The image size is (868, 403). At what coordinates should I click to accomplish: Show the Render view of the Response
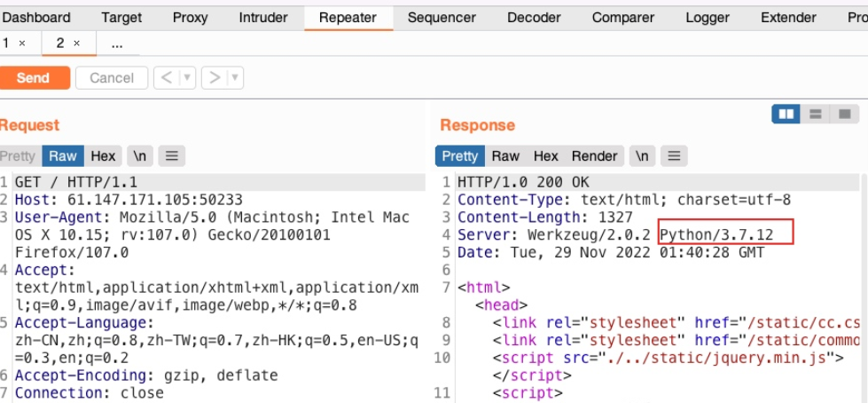[594, 156]
